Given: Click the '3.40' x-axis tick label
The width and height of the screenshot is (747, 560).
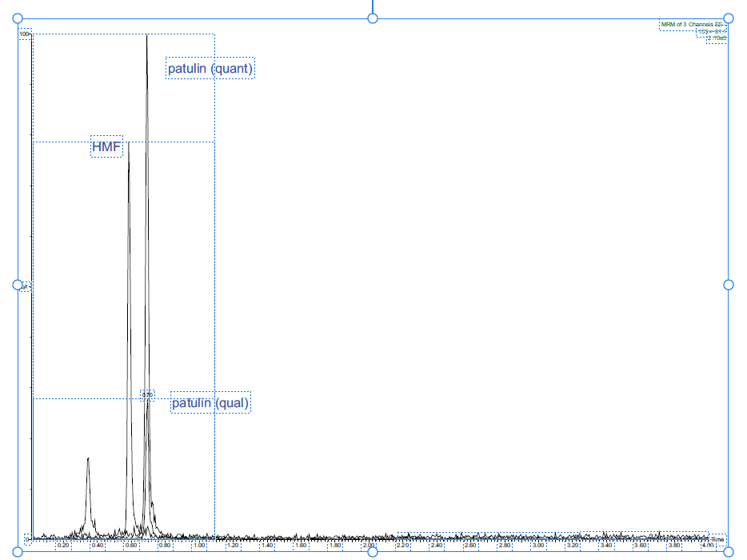Looking at the screenshot, I should coord(606,546).
